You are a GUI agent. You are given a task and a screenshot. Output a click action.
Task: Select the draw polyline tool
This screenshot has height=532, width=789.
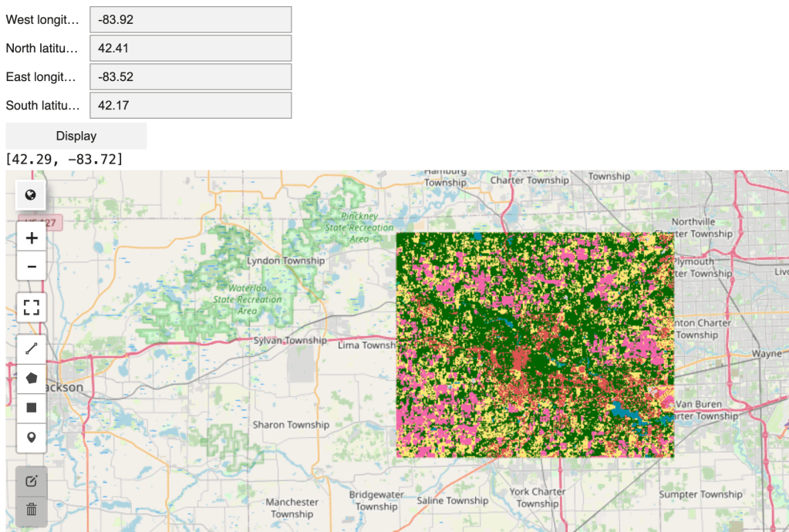[x=32, y=348]
